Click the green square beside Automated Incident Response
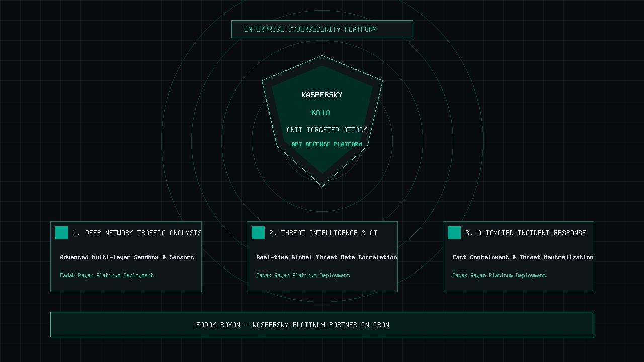Viewport: 644px width, 362px height. (454, 233)
